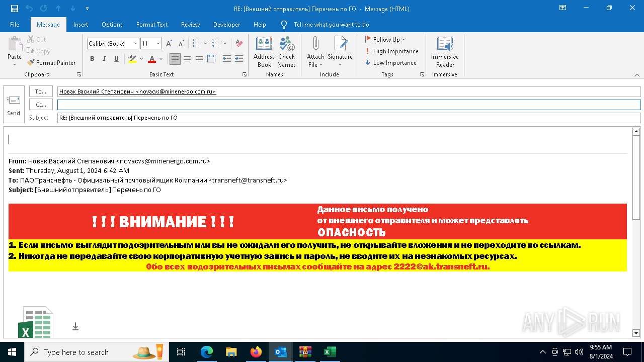Image resolution: width=644 pixels, height=362 pixels.
Task: Switch to Developer tab
Action: (226, 25)
